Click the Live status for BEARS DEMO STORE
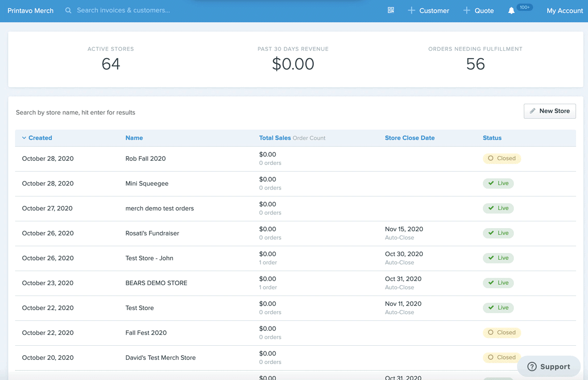588x380 pixels. pos(498,283)
